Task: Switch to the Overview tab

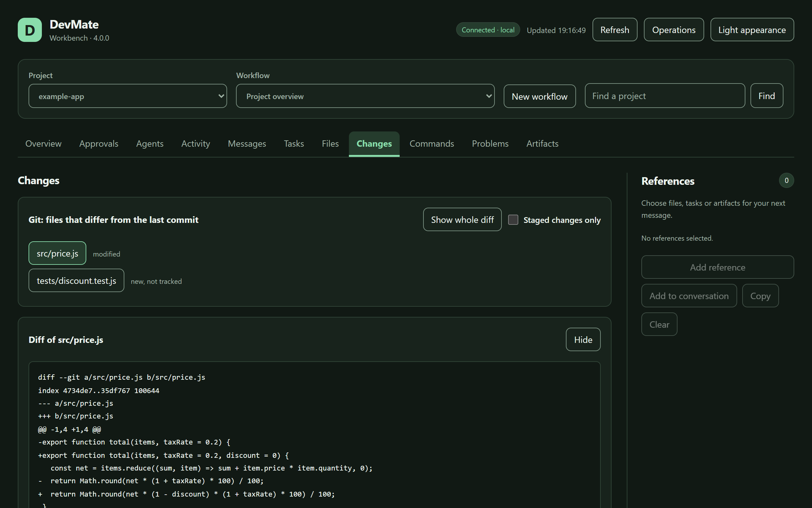Action: (x=43, y=144)
